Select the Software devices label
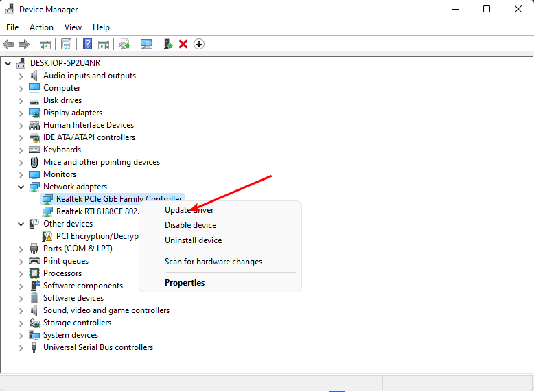The width and height of the screenshot is (534, 392). coord(73,298)
